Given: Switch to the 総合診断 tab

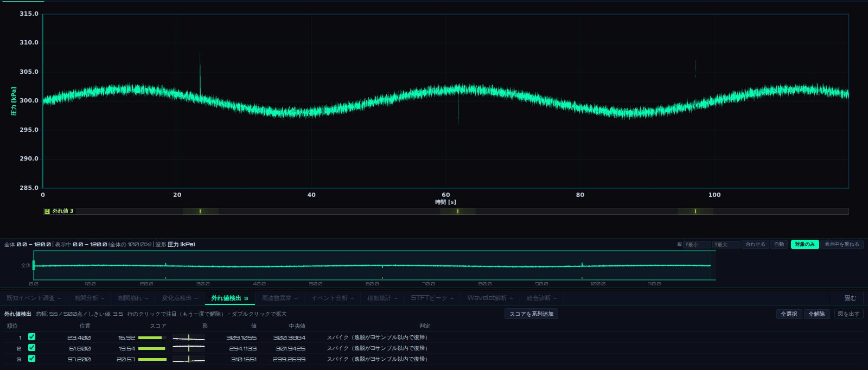Looking at the screenshot, I should point(541,298).
